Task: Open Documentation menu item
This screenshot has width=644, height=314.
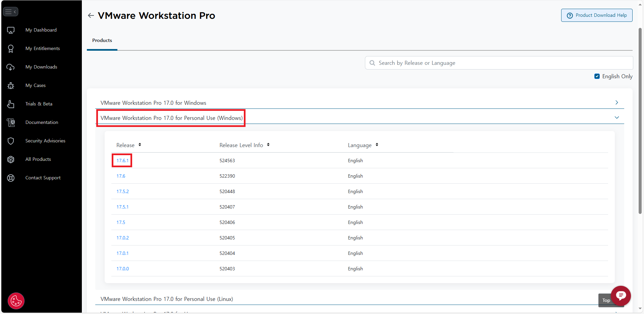Action: pyautogui.click(x=42, y=122)
